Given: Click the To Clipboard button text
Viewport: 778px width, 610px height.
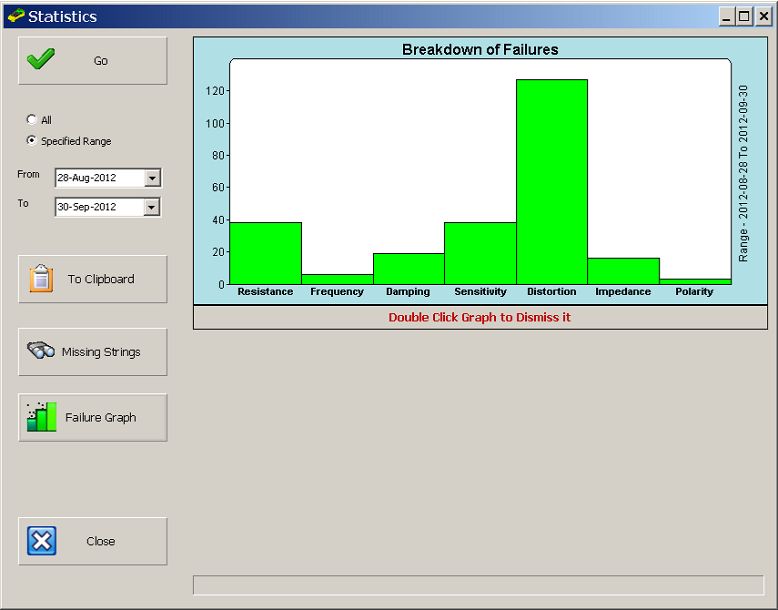Looking at the screenshot, I should pos(101,279).
